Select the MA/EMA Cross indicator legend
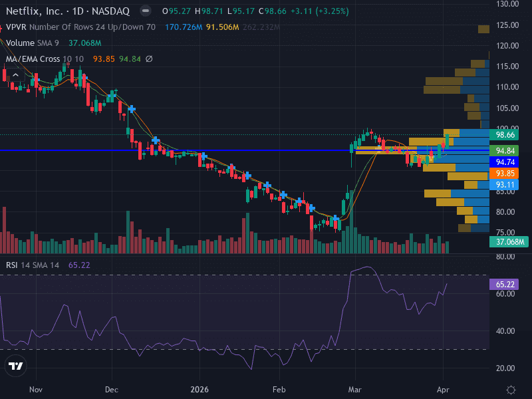532x399 pixels. (x=45, y=59)
